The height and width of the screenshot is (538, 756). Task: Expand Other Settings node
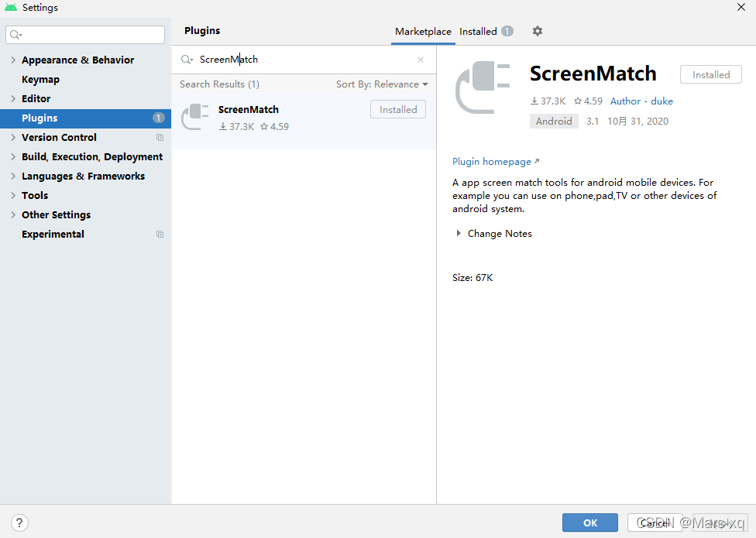(13, 215)
